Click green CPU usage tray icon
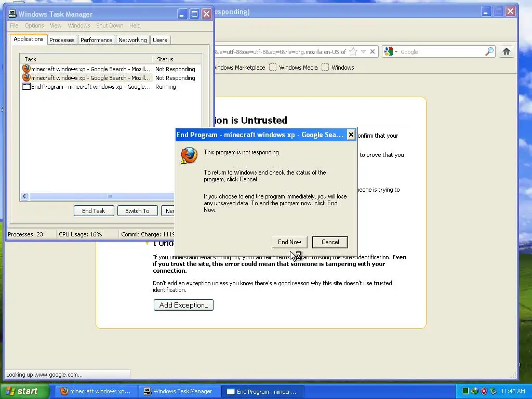Screen dimensions: 532x399 coord(465,391)
